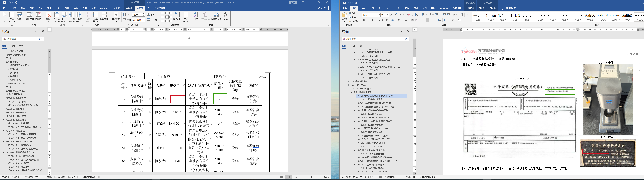Toggle Underline in right Word window
The height and width of the screenshot is (180, 644).
click(372, 20)
